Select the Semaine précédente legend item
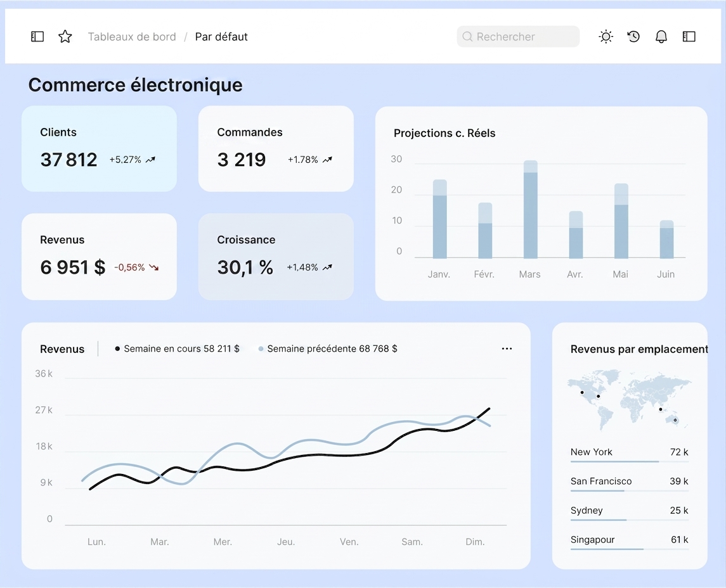Image resolution: width=726 pixels, height=588 pixels. tap(328, 348)
